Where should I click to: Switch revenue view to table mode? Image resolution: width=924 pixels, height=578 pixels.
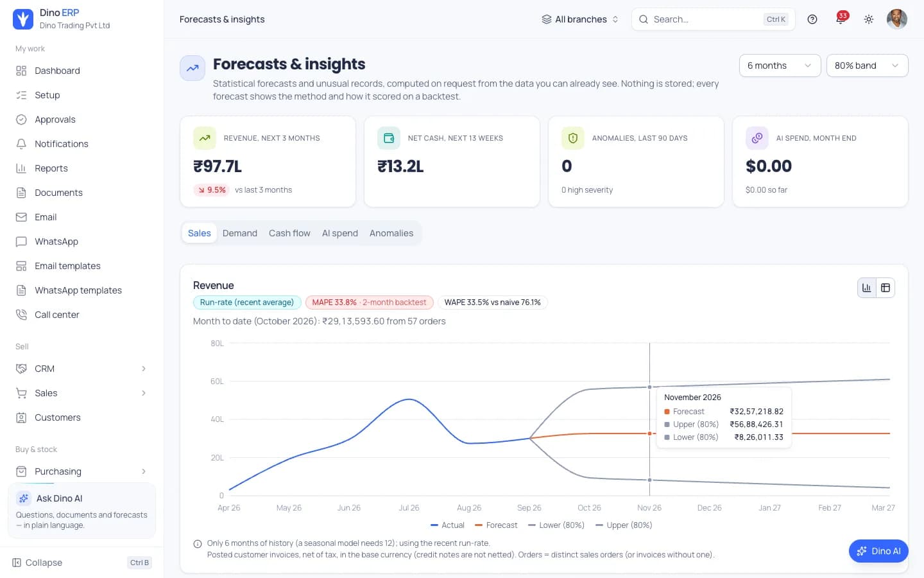[x=886, y=288]
